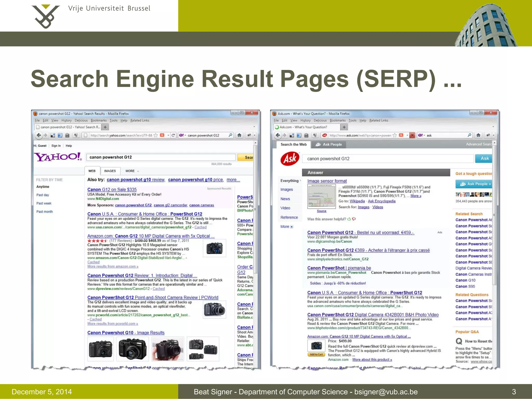The width and height of the screenshot is (532, 399).
Task: Click the 'Add to Cart' button under Amazon result
Action: point(316,354)
